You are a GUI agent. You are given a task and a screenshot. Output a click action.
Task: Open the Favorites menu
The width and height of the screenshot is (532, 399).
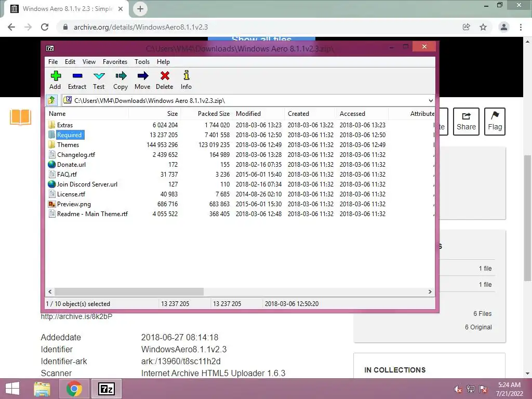(115, 62)
